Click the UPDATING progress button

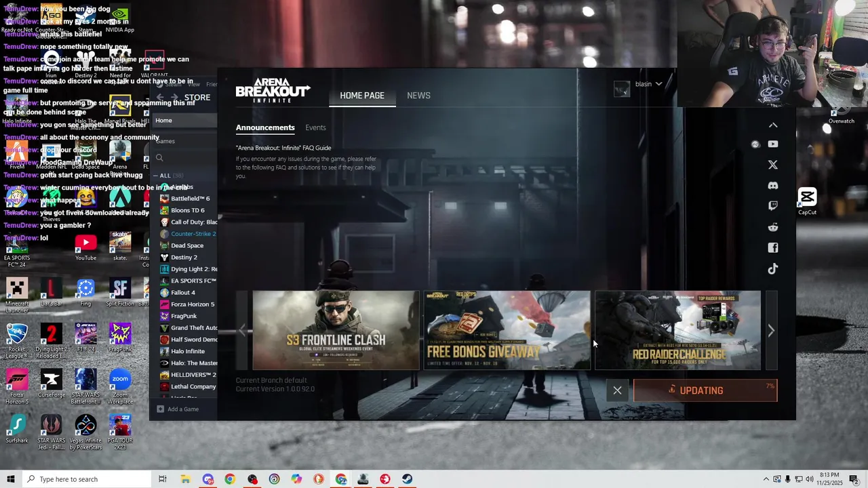(705, 390)
